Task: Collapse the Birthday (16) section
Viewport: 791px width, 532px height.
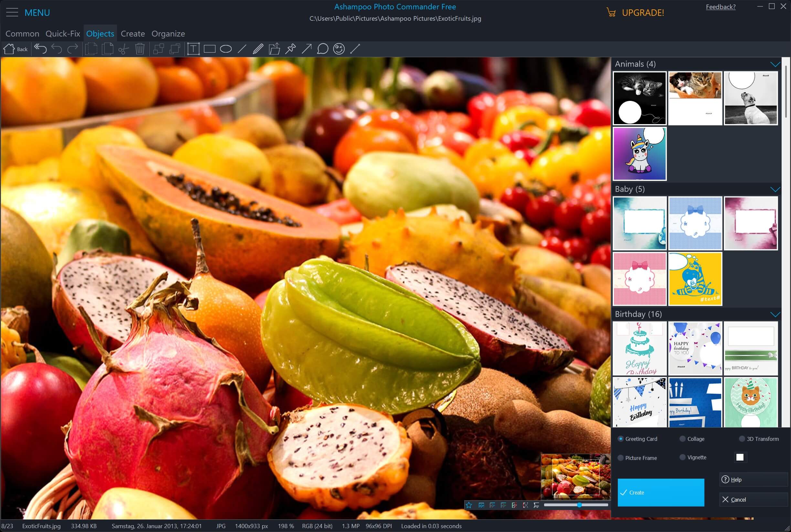Action: 775,314
